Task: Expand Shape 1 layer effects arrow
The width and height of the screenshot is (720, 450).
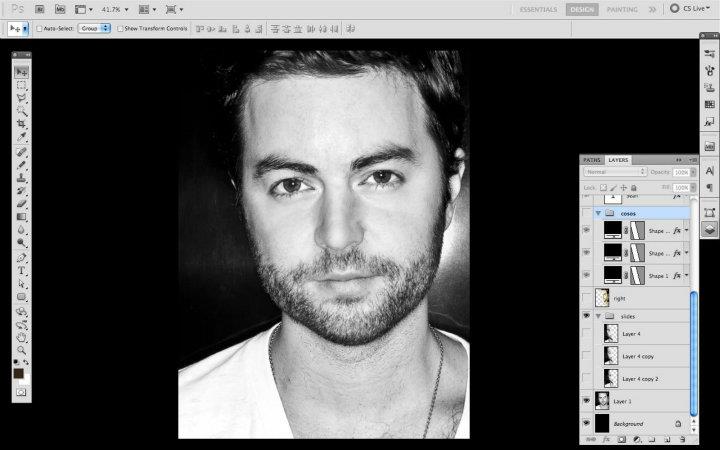Action: (686, 275)
